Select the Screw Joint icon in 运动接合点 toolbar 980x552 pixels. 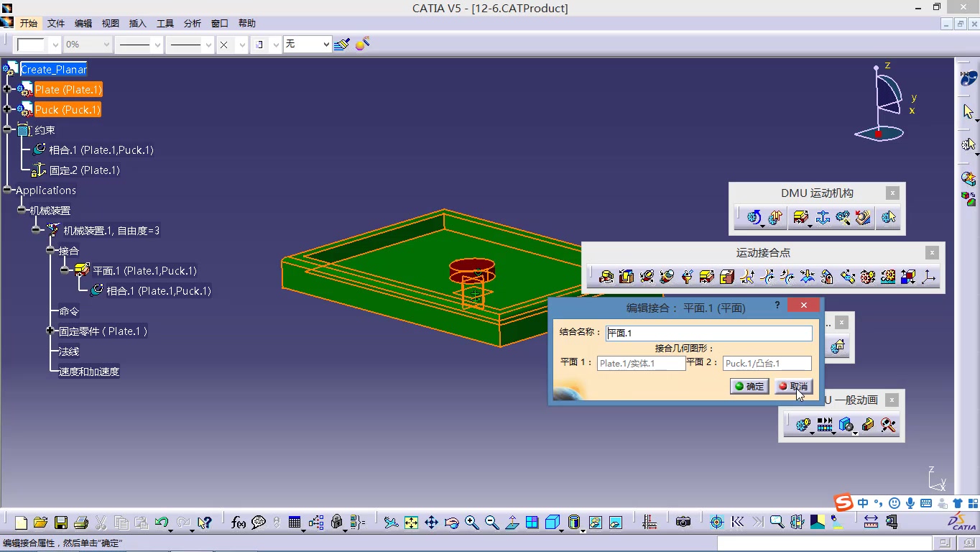pos(667,277)
